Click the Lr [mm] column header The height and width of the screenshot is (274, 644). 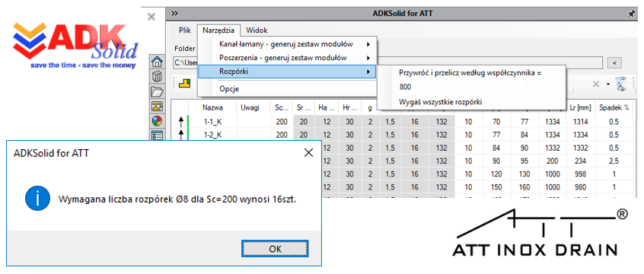(x=580, y=107)
